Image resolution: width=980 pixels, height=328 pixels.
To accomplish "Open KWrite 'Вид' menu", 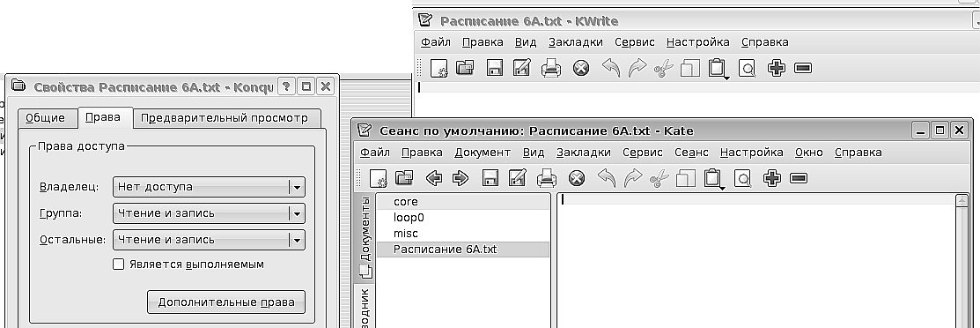I will click(x=526, y=42).
